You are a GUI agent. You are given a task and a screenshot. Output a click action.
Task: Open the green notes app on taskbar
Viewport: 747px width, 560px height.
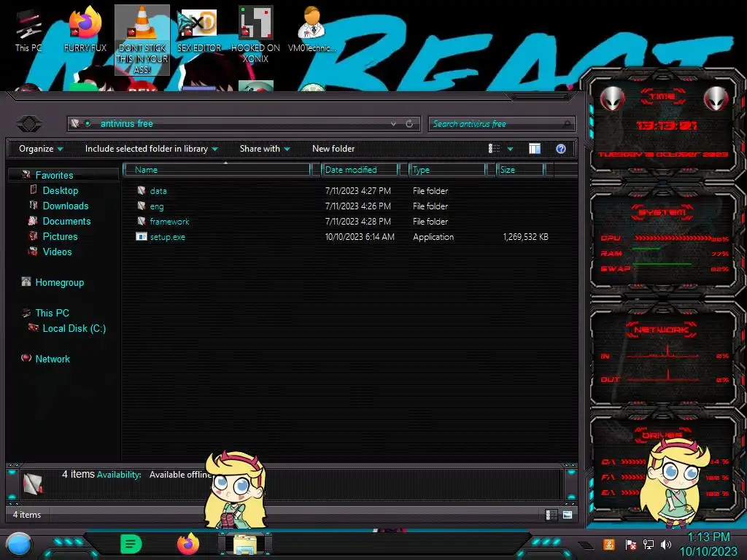pyautogui.click(x=131, y=544)
